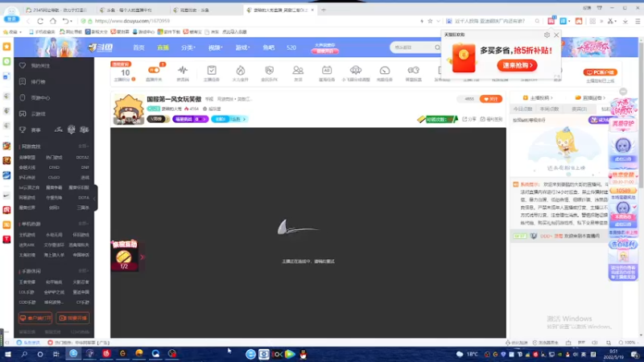The image size is (644, 362).
Task: Open 我的关注 heart icon in the sidebar
Action: pyautogui.click(x=23, y=66)
